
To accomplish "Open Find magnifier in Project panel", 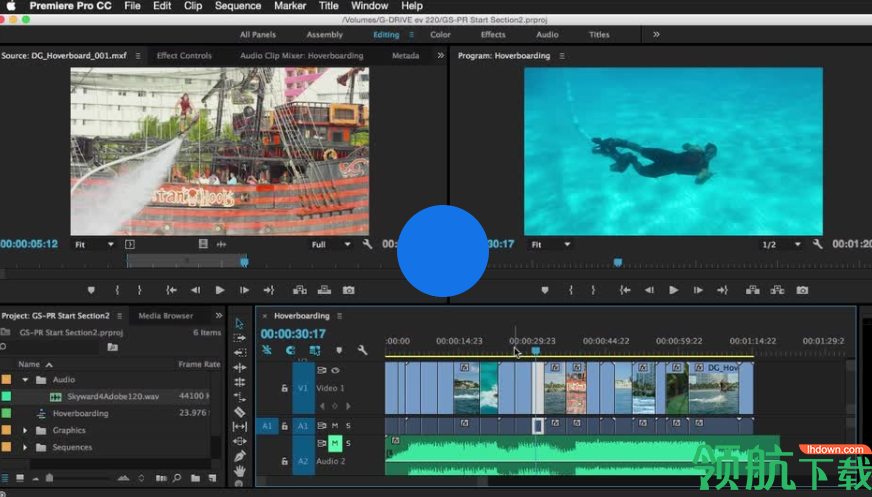I will pos(177,478).
